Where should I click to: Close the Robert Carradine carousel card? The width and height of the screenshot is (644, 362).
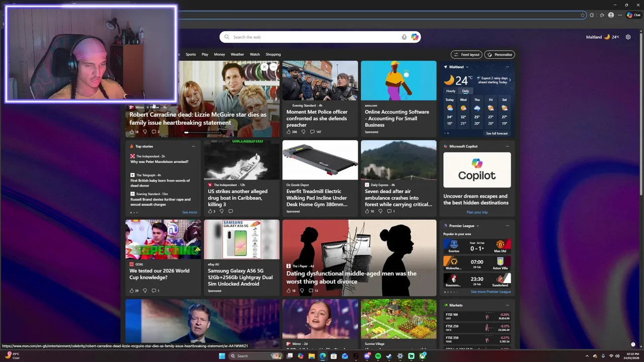pos(264,67)
